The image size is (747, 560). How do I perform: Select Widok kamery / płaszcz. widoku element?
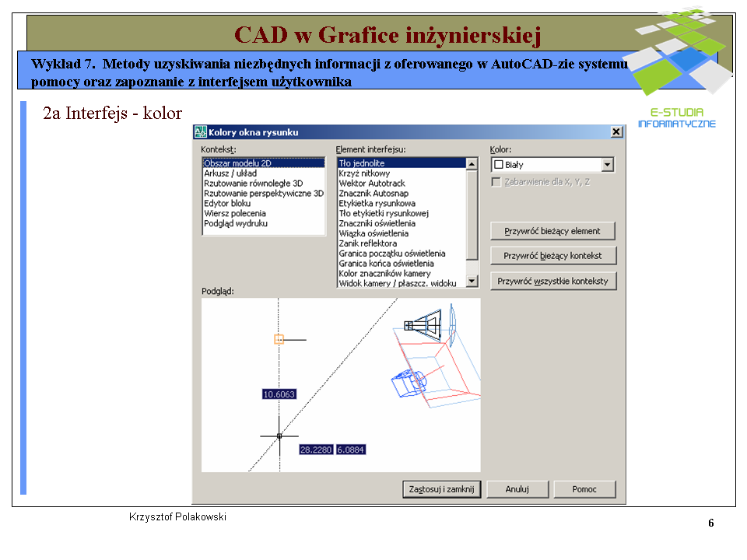[x=402, y=283]
